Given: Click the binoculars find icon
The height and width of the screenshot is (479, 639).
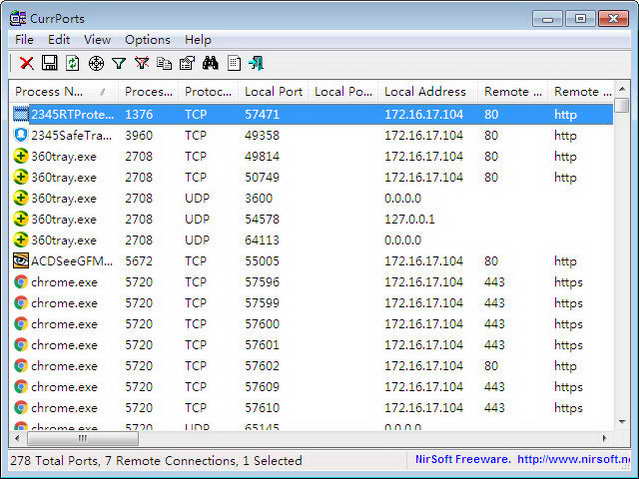Looking at the screenshot, I should [210, 63].
